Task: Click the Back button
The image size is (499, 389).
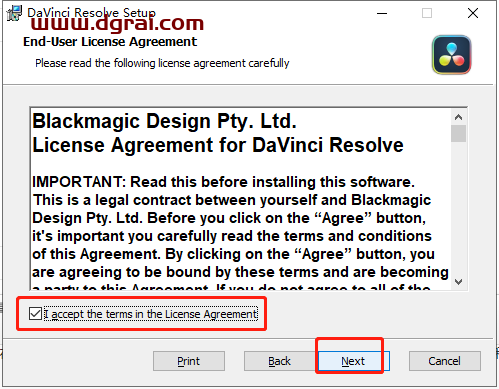Action: pyautogui.click(x=279, y=361)
